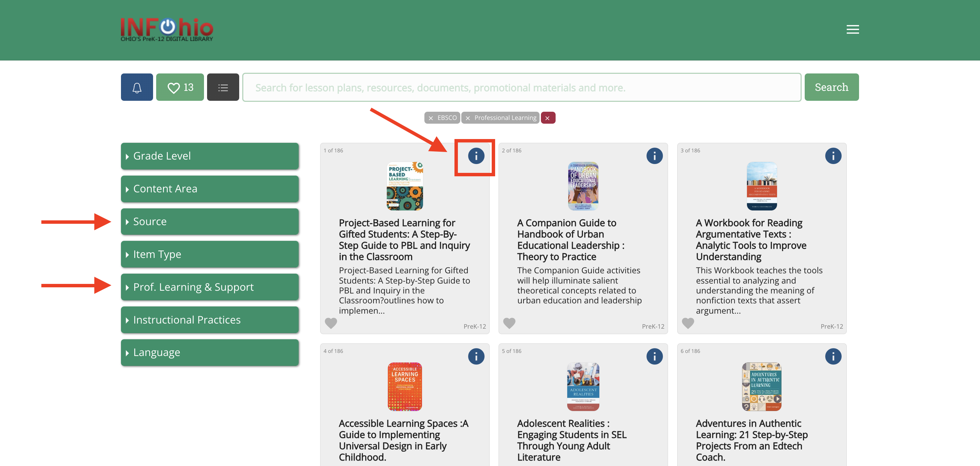Remove the third active filter tag
Viewport: 980px width, 466px height.
547,118
